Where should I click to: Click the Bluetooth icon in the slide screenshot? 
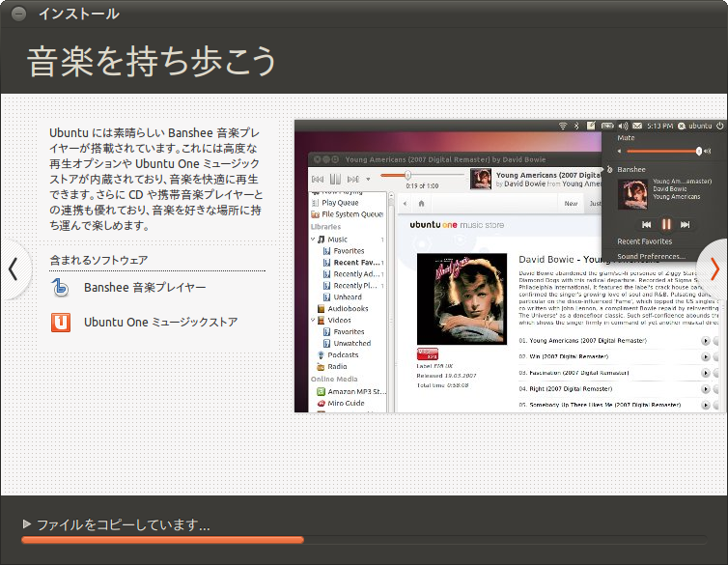pyautogui.click(x=576, y=126)
